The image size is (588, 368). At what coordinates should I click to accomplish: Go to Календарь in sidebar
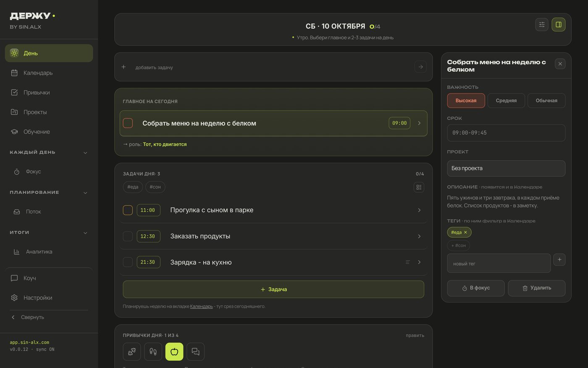[49, 73]
